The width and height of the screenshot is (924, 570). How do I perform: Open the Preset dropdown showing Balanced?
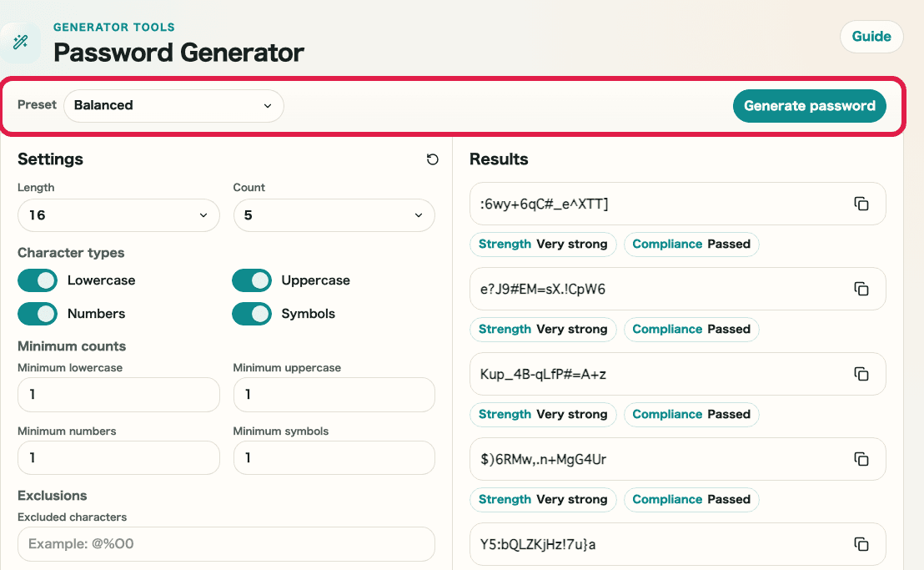click(173, 106)
